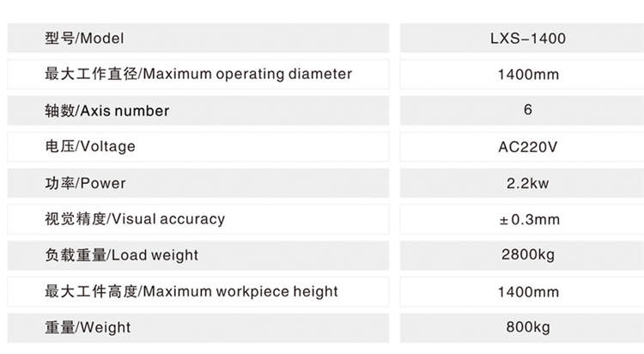Select 1400mm operating diameter value
The height and width of the screenshot is (354, 644).
pyautogui.click(x=528, y=75)
